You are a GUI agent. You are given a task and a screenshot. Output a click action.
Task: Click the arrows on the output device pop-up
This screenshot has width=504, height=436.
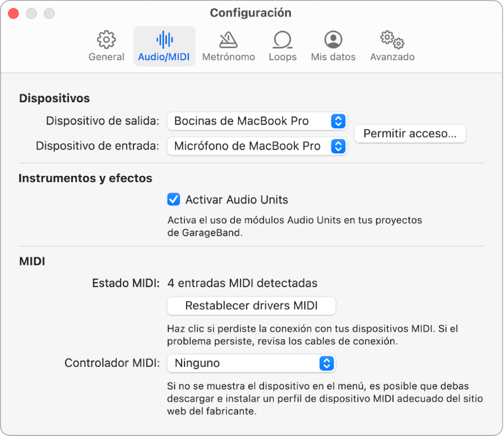[340, 121]
